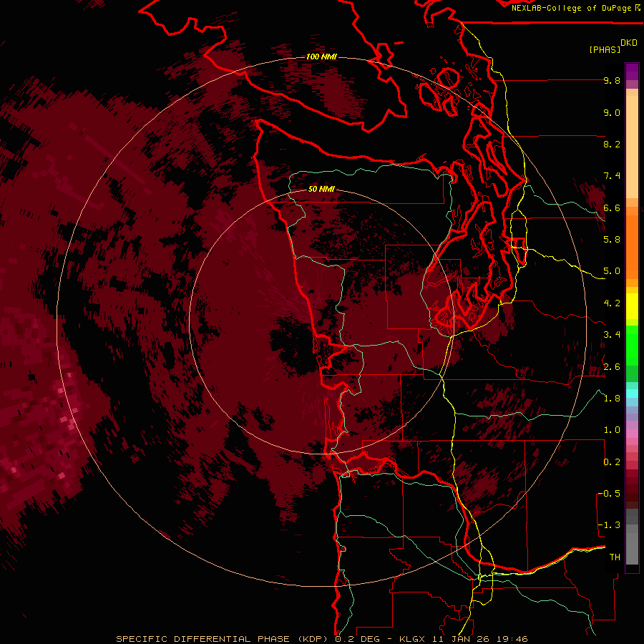The image size is (644, 644).
Task: Click the 1.0 value on the color scale
Action: pyautogui.click(x=612, y=430)
